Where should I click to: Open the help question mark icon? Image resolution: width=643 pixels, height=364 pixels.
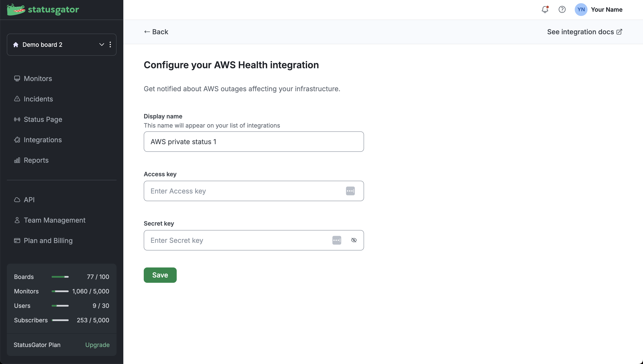[562, 10]
